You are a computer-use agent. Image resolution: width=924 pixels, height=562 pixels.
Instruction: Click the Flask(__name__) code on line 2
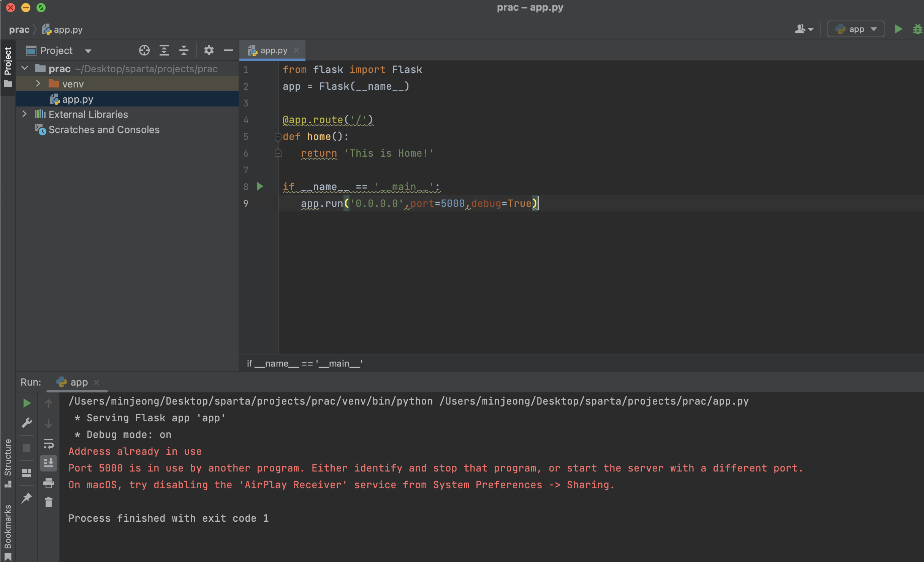[x=364, y=86]
